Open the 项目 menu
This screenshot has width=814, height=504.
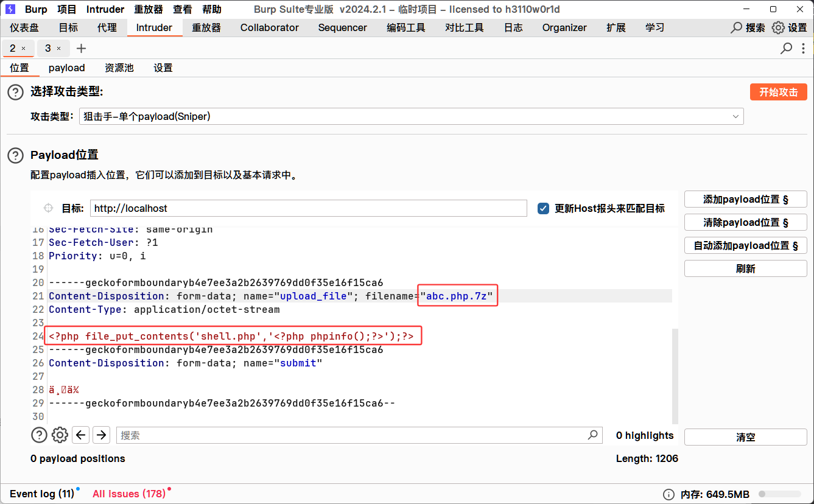(x=67, y=9)
